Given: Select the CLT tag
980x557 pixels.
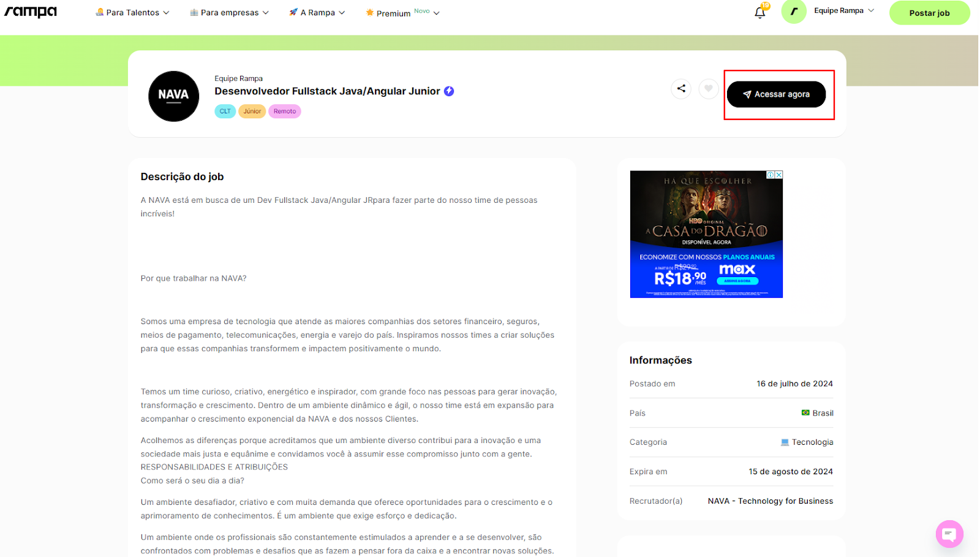Looking at the screenshot, I should click(x=225, y=112).
